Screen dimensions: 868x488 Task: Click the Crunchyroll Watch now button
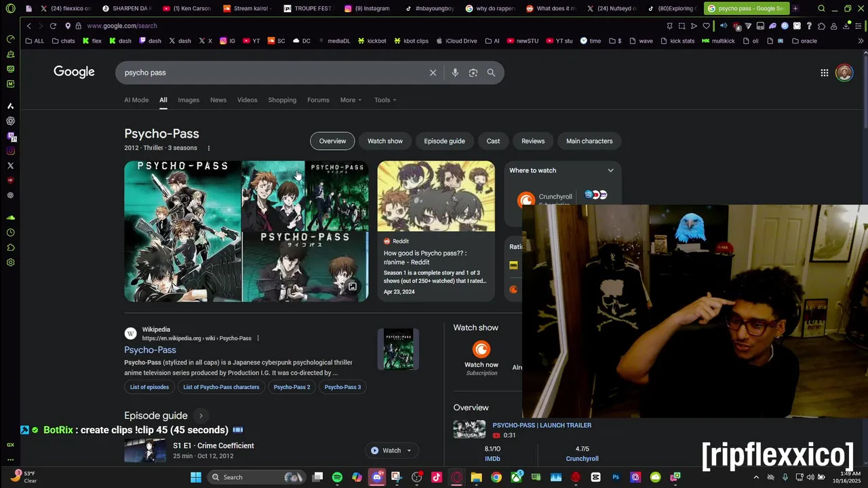pyautogui.click(x=481, y=358)
